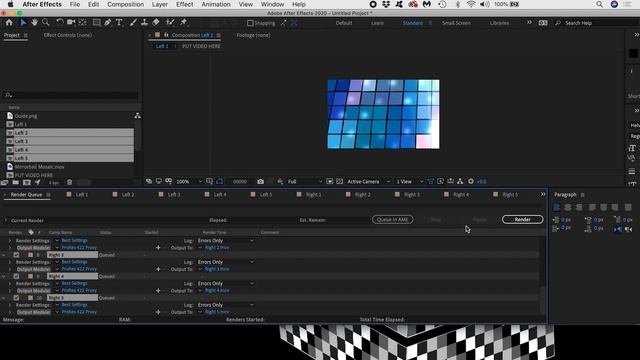Click the Right 1 tab label color swatch
The width and height of the screenshot is (640, 360).
click(299, 195)
